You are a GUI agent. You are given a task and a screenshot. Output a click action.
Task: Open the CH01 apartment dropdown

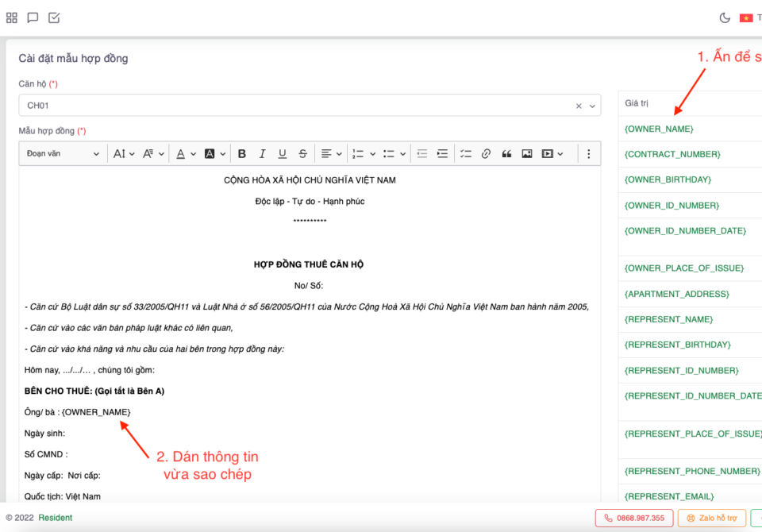tap(310, 106)
